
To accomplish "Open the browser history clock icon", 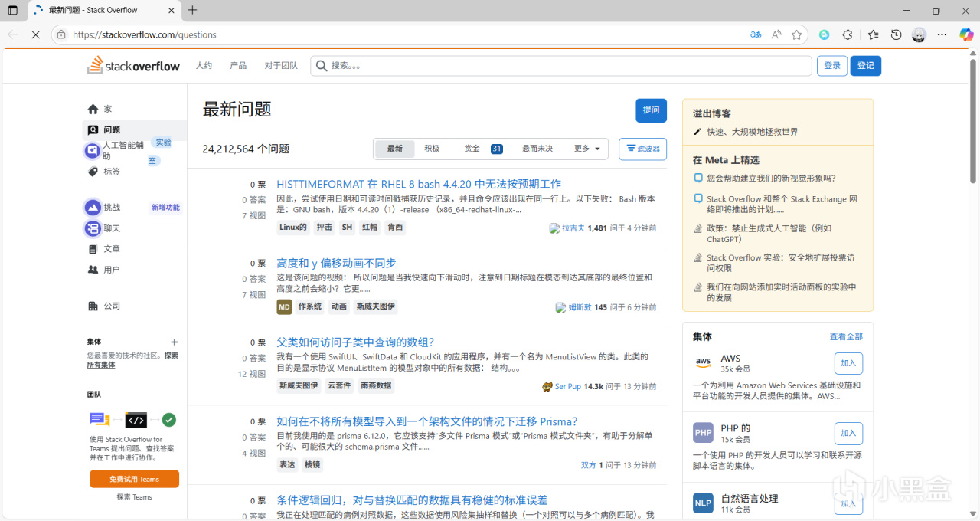I will coord(896,34).
